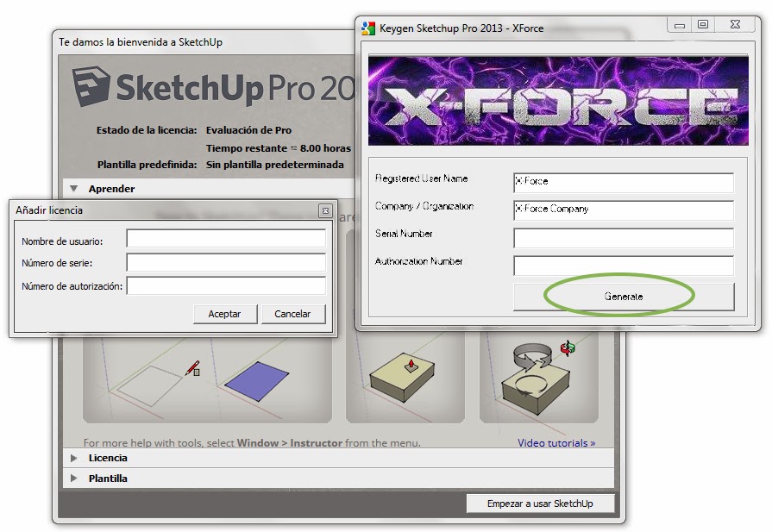Click the push/pull box tutorial thumbnail
The width and height of the screenshot is (772, 532).
405,377
